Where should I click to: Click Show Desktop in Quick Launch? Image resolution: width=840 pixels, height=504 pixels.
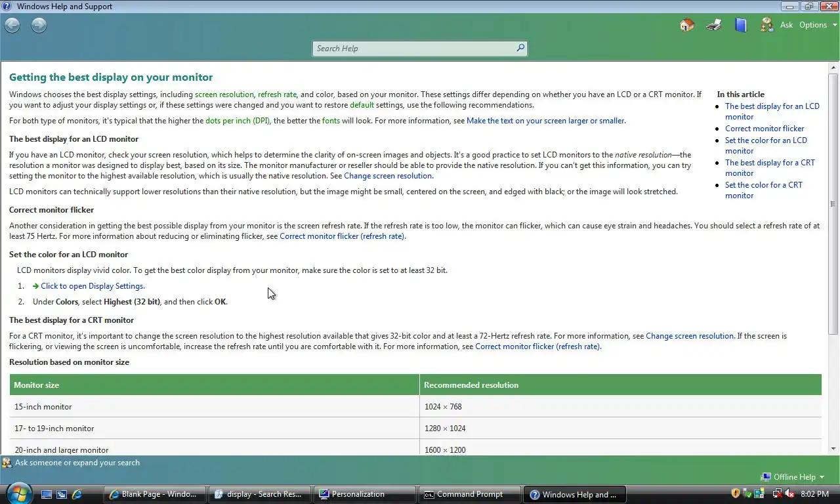47,494
